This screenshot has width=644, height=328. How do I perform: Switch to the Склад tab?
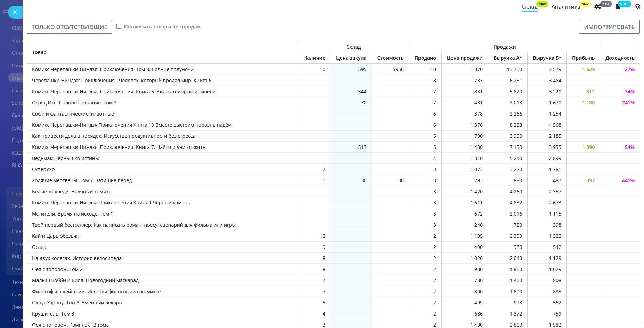tap(529, 7)
